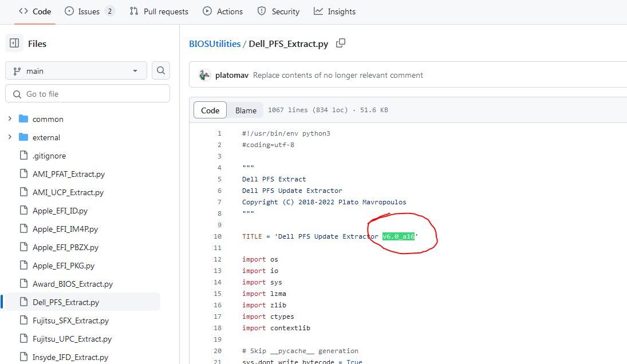Click the 'Files' panel heading
This screenshot has width=627, height=364.
tap(37, 43)
